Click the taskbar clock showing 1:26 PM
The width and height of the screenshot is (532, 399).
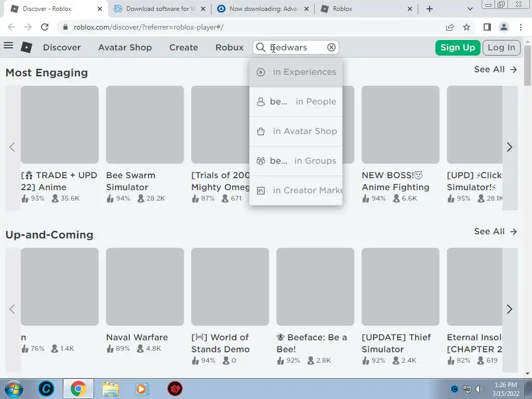506,389
